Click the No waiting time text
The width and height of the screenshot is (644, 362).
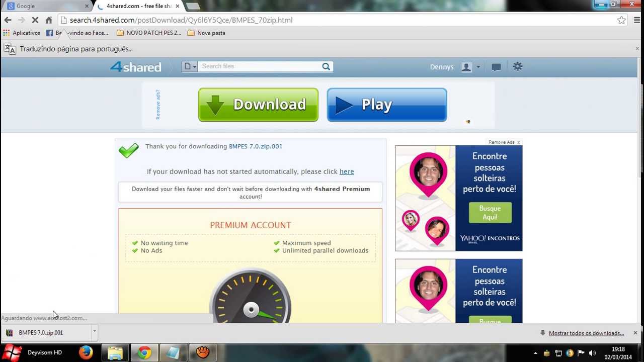[x=164, y=243]
